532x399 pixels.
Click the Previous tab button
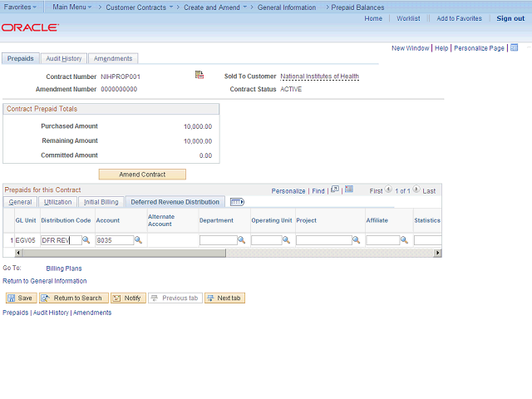(x=175, y=298)
